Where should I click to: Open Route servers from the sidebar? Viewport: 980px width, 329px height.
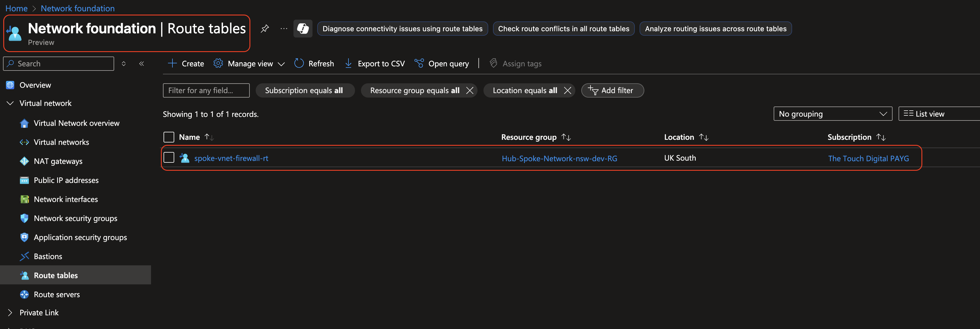click(x=57, y=294)
